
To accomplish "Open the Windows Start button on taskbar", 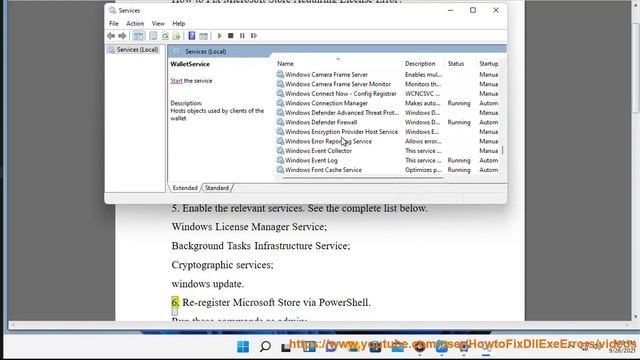I will (243, 347).
